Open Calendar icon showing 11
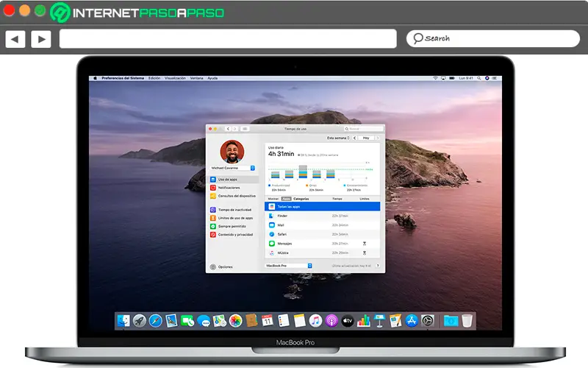588x368 pixels. (x=268, y=321)
